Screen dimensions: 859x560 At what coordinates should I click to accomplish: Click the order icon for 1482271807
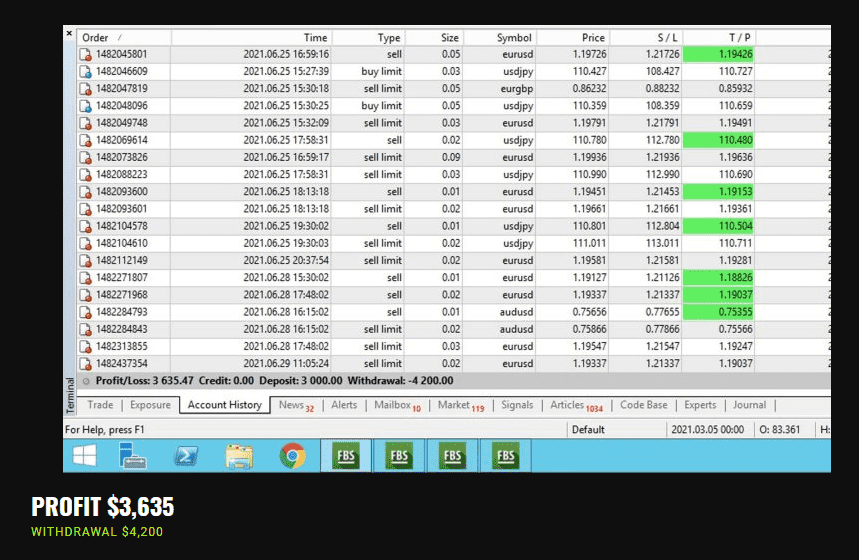[x=85, y=278]
